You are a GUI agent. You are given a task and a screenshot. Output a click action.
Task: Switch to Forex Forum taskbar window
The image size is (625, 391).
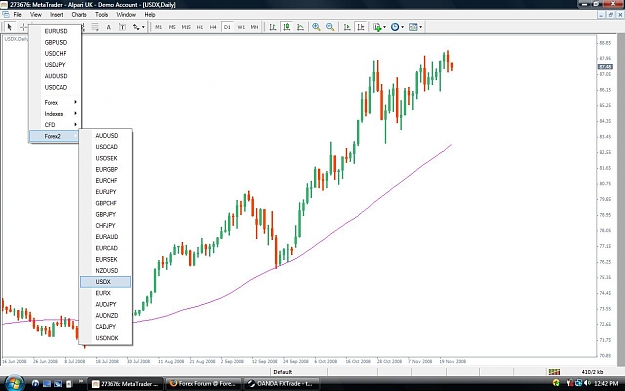click(203, 384)
